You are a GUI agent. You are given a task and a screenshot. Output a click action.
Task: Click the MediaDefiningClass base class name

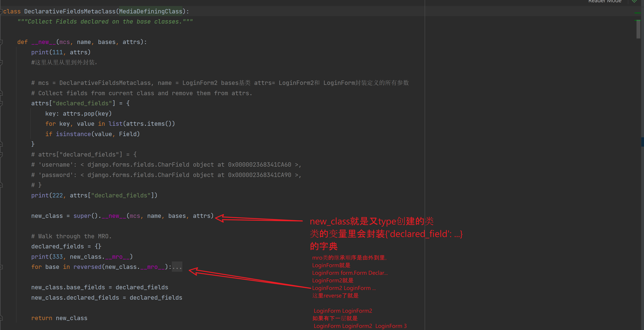[x=151, y=12]
